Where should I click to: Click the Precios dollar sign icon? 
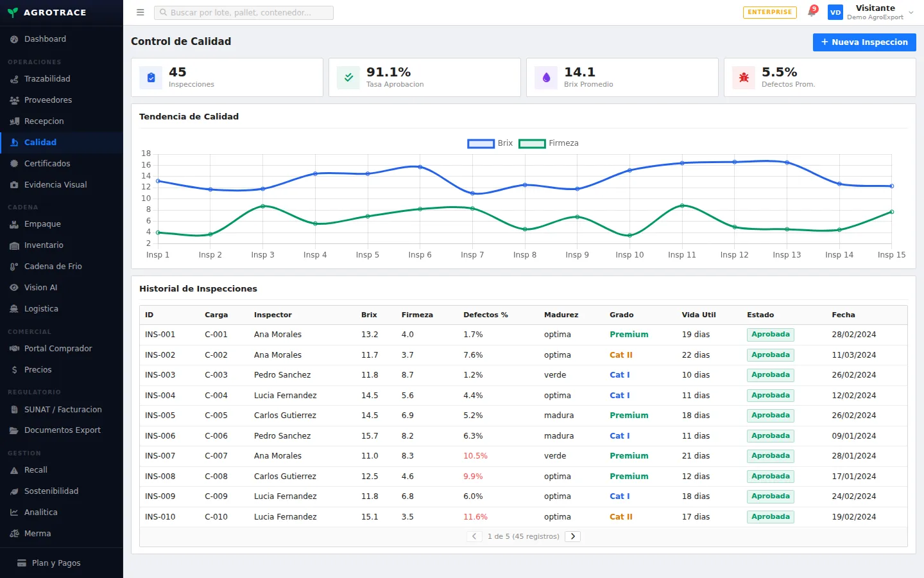(14, 370)
